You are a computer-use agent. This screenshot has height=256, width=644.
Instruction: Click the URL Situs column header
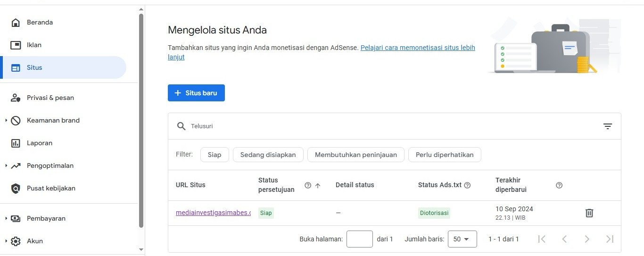[190, 185]
